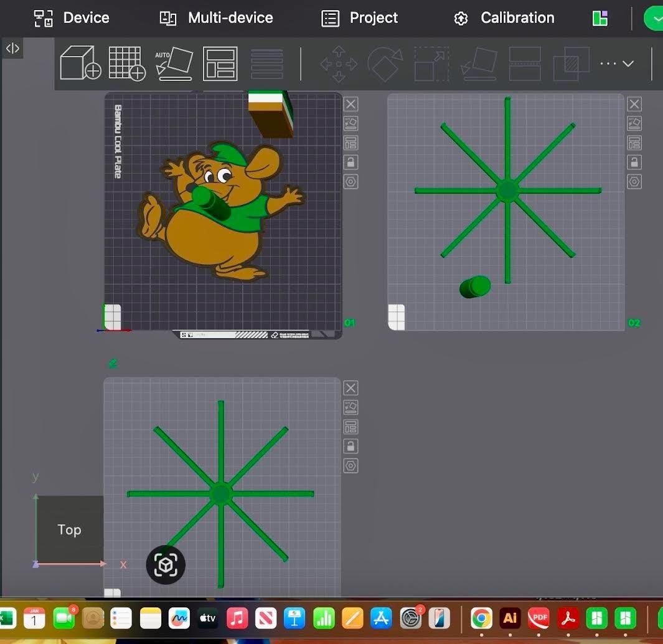This screenshot has height=644, width=663.
Task: Open the Music app from the dock
Action: (237, 618)
